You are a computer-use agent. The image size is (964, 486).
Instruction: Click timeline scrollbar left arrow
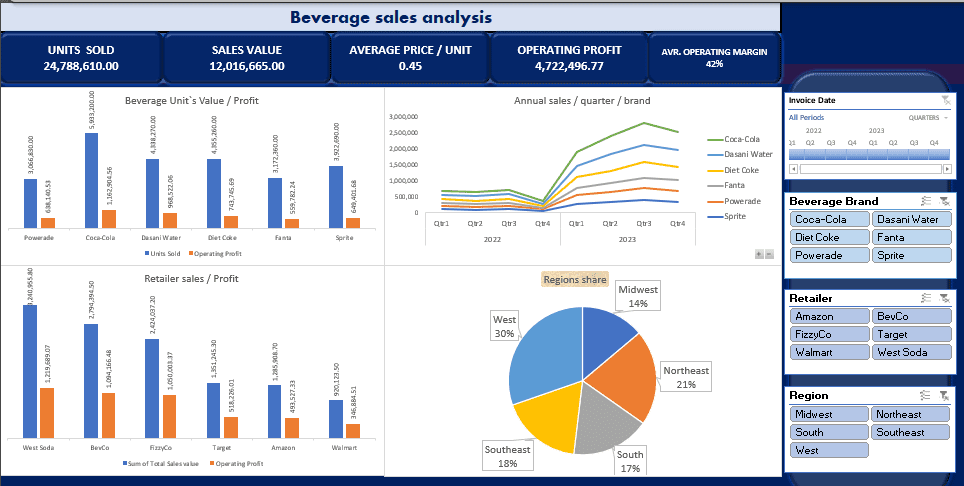click(x=794, y=169)
